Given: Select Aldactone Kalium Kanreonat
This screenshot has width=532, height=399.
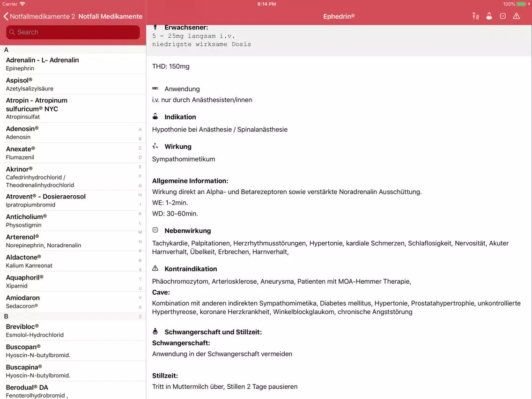Looking at the screenshot, I should click(73, 261).
